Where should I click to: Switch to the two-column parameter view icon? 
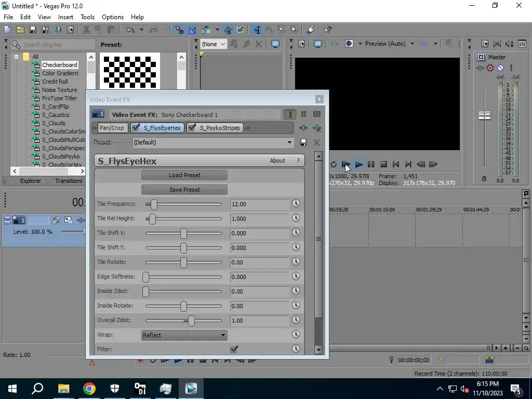tap(303, 114)
